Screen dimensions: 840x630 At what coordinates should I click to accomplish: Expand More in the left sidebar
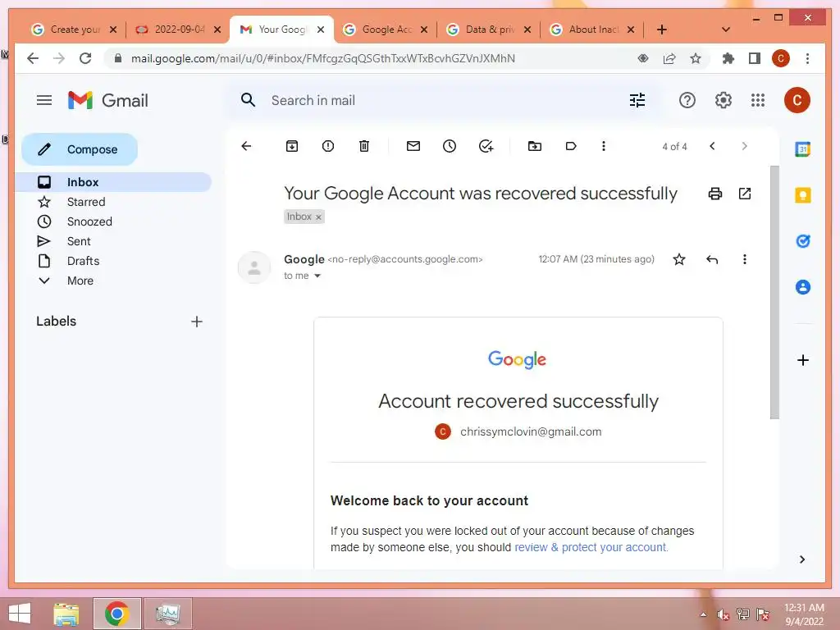[x=113, y=281]
